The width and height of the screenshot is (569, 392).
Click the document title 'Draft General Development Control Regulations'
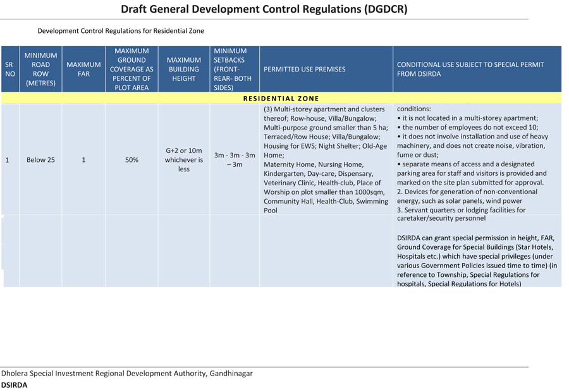click(x=264, y=9)
